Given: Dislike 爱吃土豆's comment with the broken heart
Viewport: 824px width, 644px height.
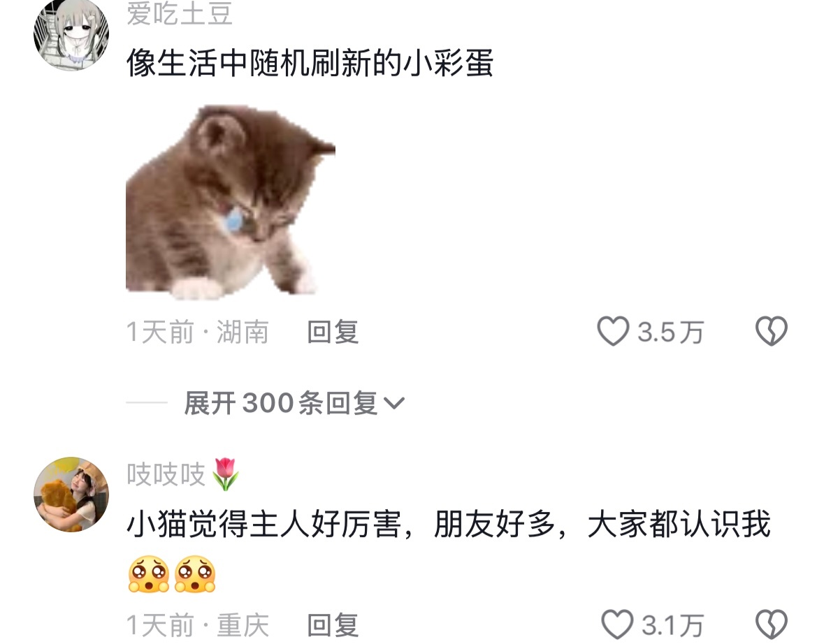Looking at the screenshot, I should coord(771,332).
